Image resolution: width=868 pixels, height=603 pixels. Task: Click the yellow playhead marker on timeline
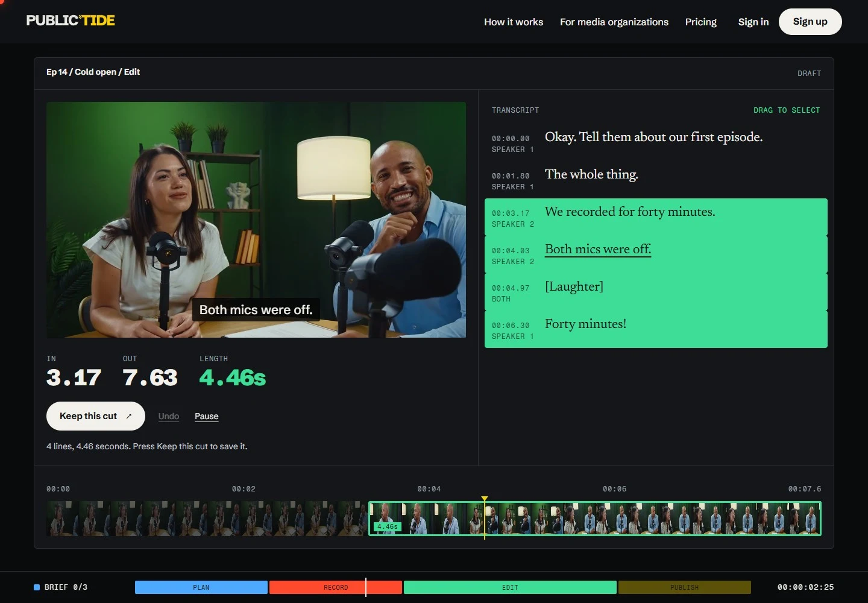pos(485,500)
